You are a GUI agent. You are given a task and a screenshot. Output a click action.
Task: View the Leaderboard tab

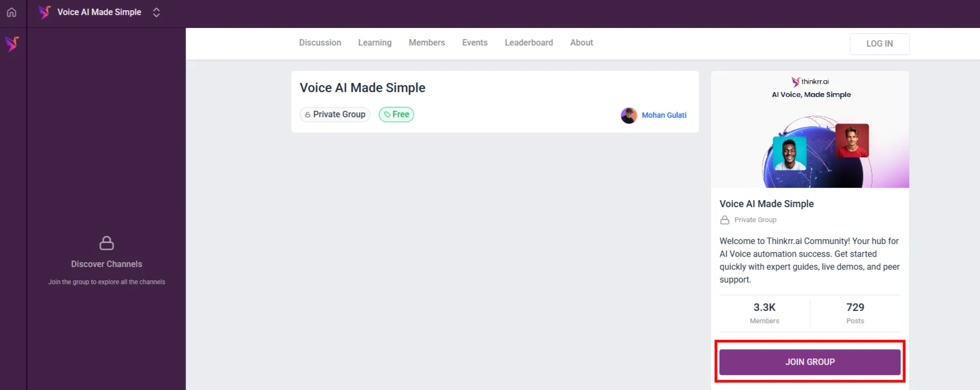pyautogui.click(x=529, y=43)
